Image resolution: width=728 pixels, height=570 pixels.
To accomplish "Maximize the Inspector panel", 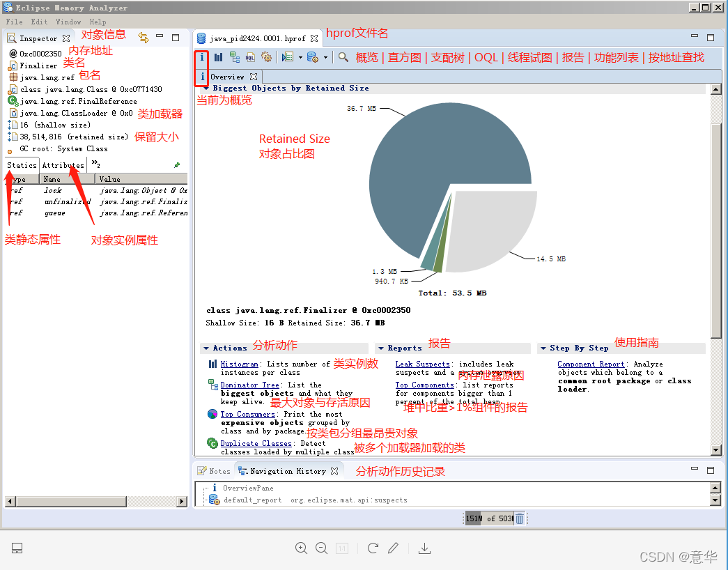I will pyautogui.click(x=176, y=38).
